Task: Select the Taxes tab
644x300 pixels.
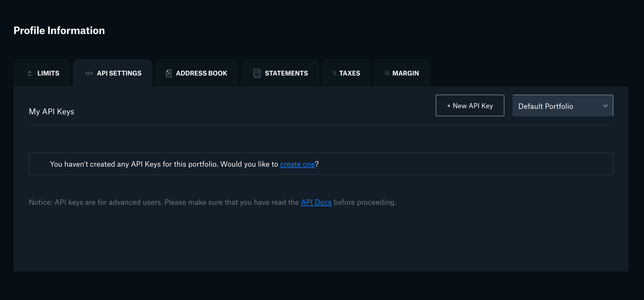Action: coord(350,73)
